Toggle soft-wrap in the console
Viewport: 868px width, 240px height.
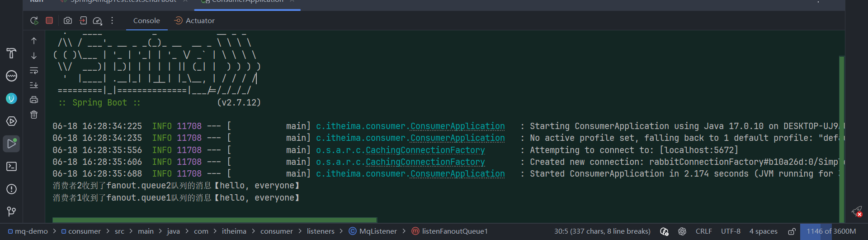[x=34, y=71]
